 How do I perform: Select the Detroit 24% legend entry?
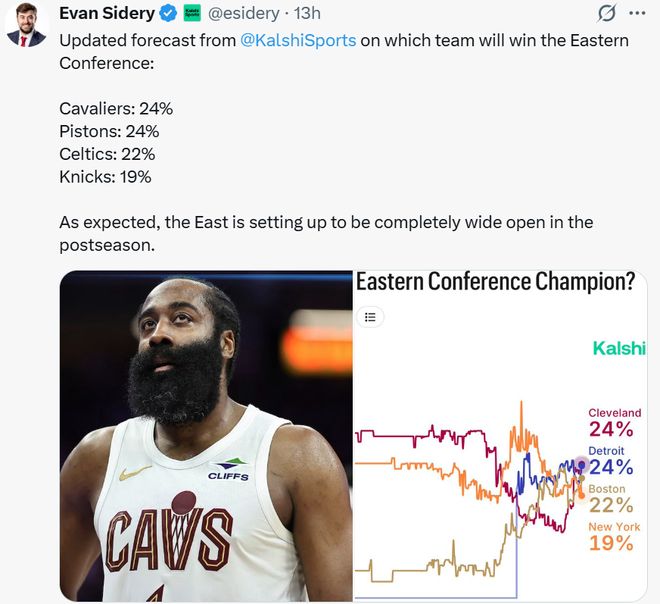coord(611,462)
